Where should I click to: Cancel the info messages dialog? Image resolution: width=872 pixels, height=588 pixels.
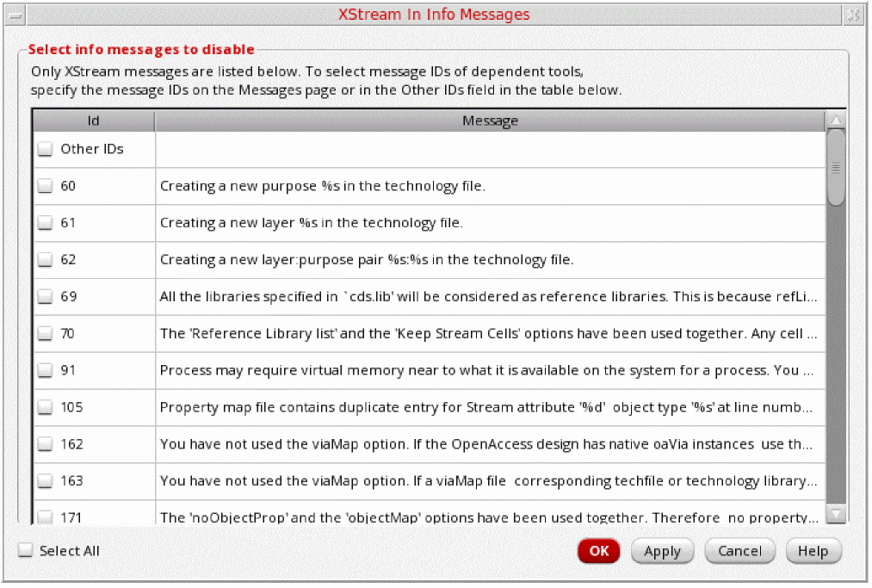[x=739, y=551]
